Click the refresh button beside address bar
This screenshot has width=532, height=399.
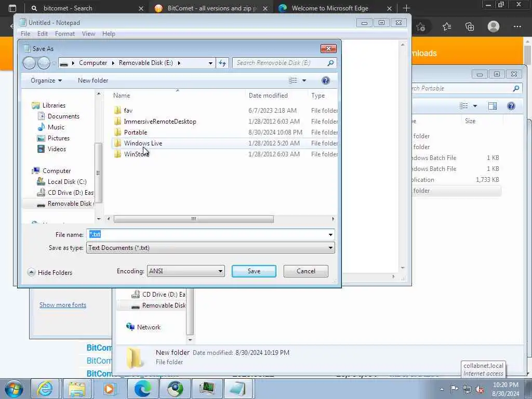pyautogui.click(x=222, y=63)
